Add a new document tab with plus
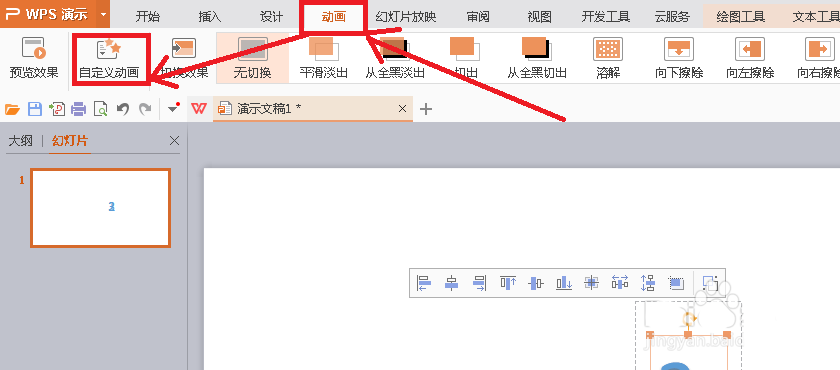The width and height of the screenshot is (840, 370). coord(425,109)
